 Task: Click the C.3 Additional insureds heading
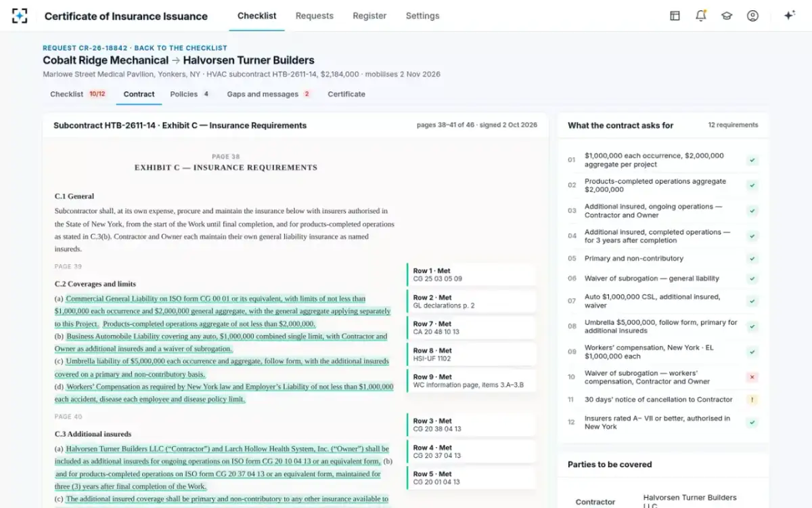pyautogui.click(x=93, y=434)
